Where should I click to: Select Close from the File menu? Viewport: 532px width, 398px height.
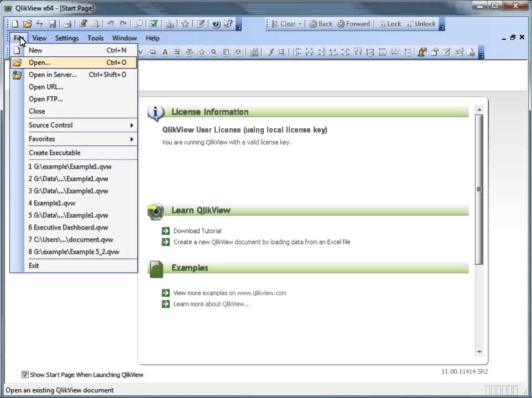tap(74, 111)
